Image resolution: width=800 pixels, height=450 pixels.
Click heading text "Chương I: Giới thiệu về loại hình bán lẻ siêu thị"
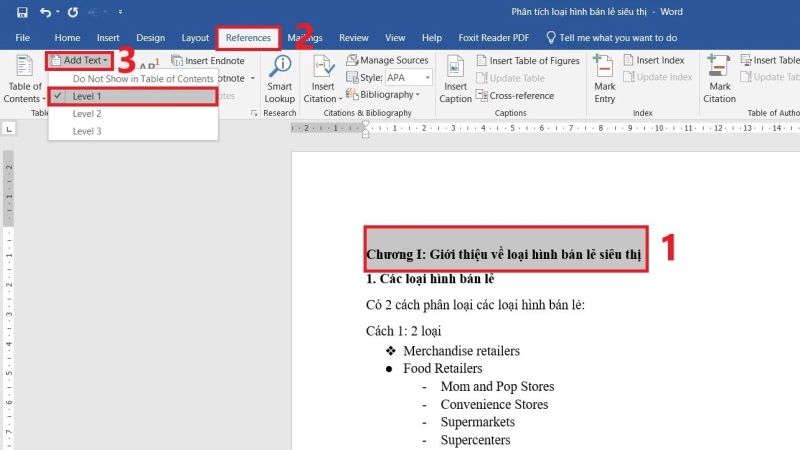click(x=504, y=254)
